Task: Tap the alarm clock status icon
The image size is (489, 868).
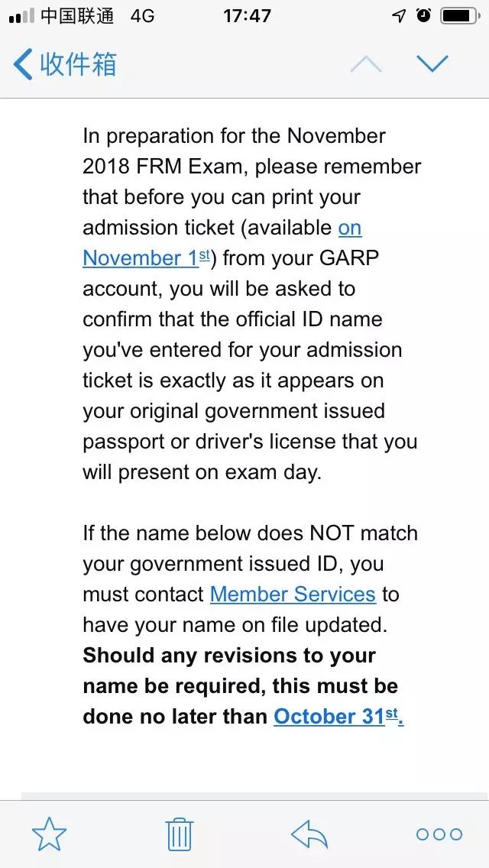Action: [x=423, y=16]
